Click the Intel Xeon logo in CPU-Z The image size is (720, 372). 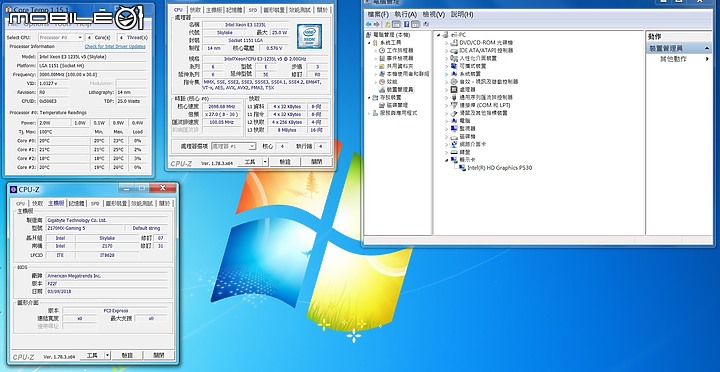click(309, 36)
